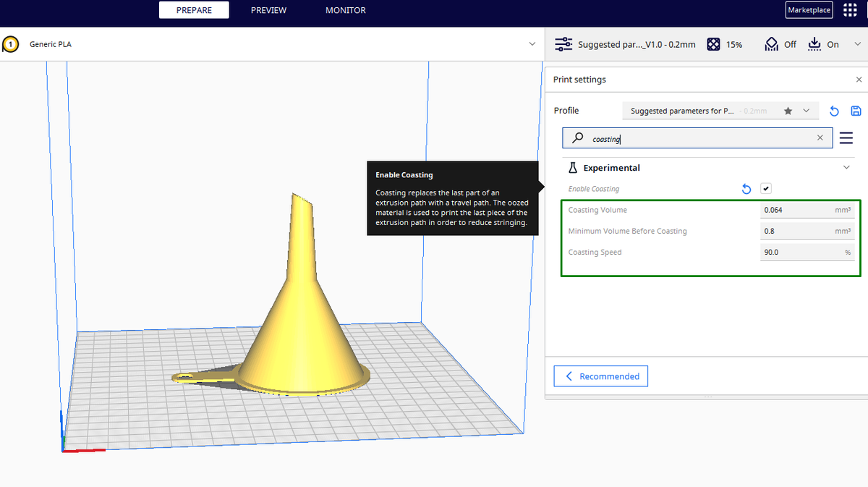The width and height of the screenshot is (868, 487).
Task: Star the current profile as favorite
Action: click(x=788, y=110)
